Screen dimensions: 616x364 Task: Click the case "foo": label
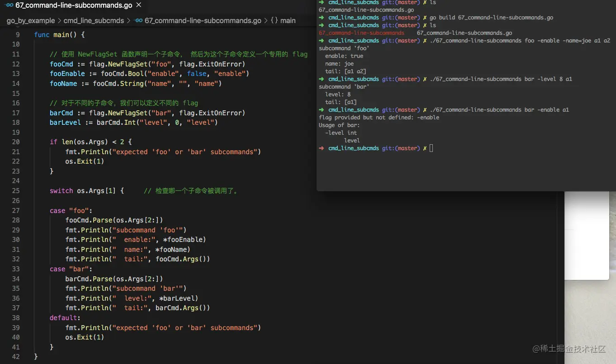point(71,210)
